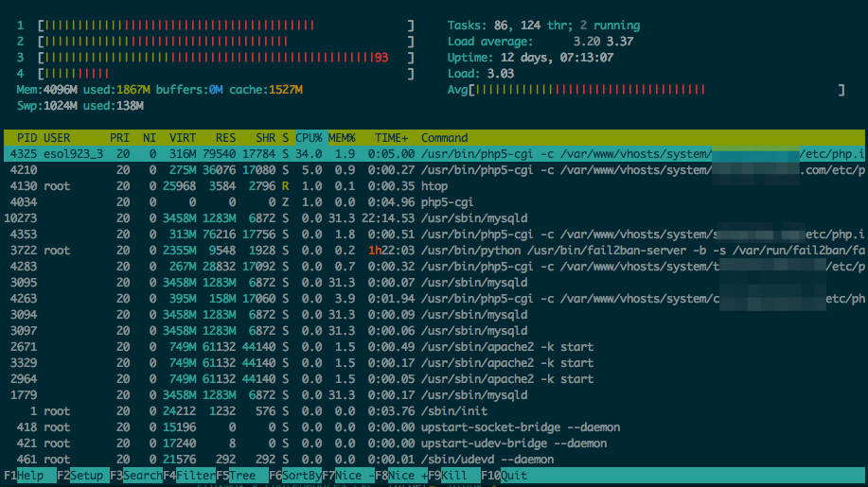
Task: Click the Load: 3.03 text
Action: [481, 74]
